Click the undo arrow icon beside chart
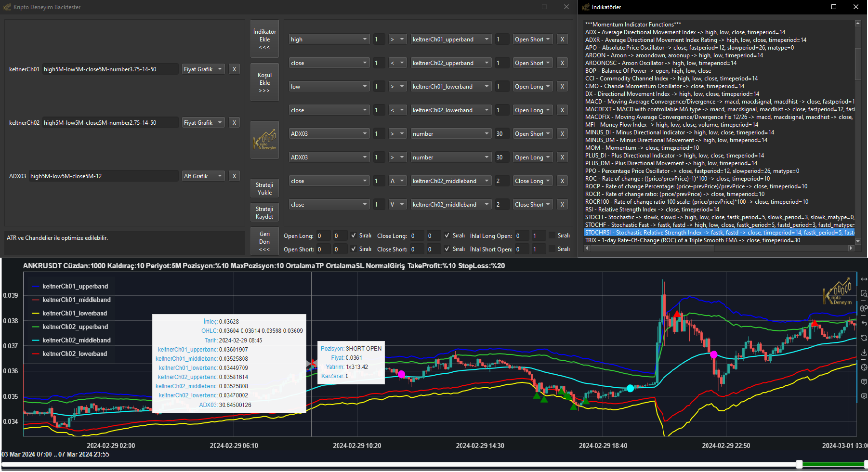 point(864,323)
